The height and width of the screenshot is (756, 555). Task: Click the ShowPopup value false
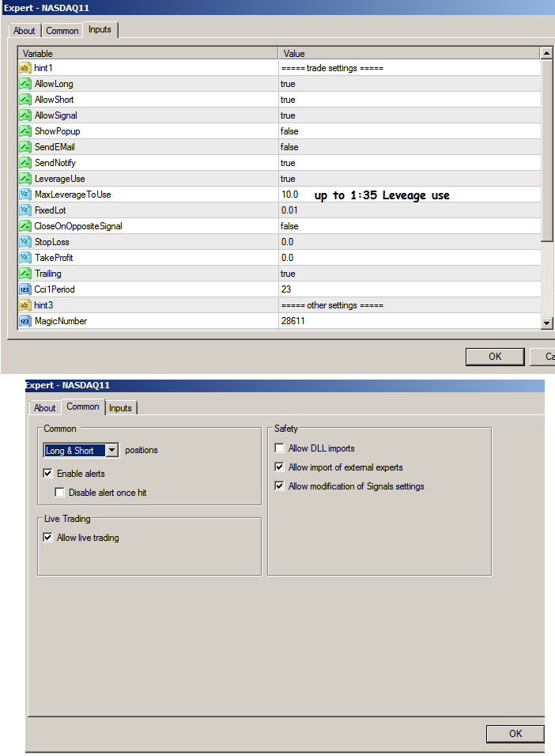point(289,131)
